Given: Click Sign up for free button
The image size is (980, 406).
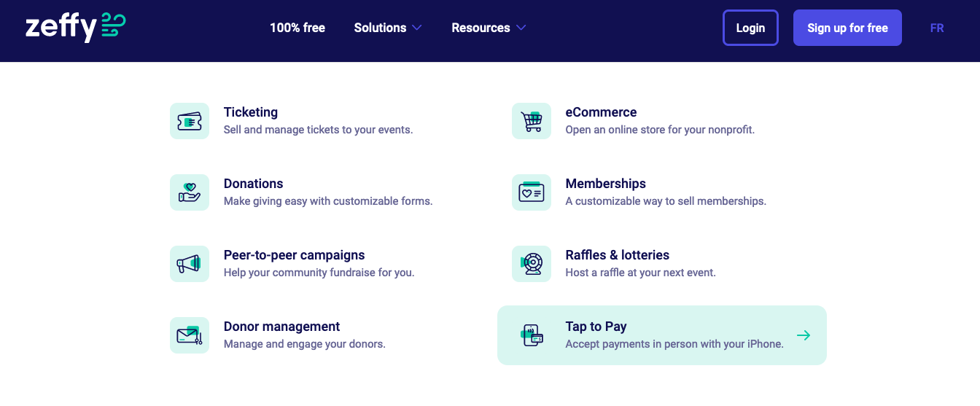Looking at the screenshot, I should click(x=847, y=28).
